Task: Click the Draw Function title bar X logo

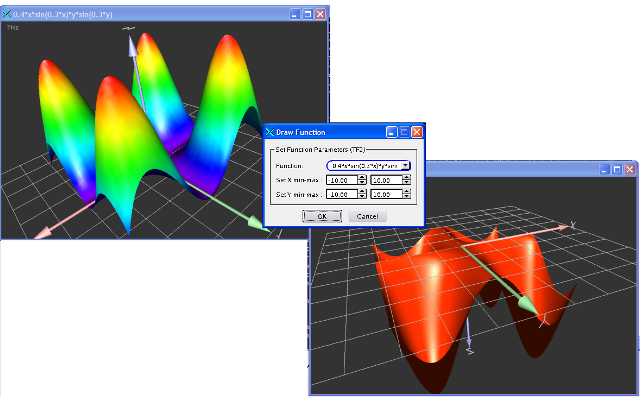Action: (x=270, y=132)
